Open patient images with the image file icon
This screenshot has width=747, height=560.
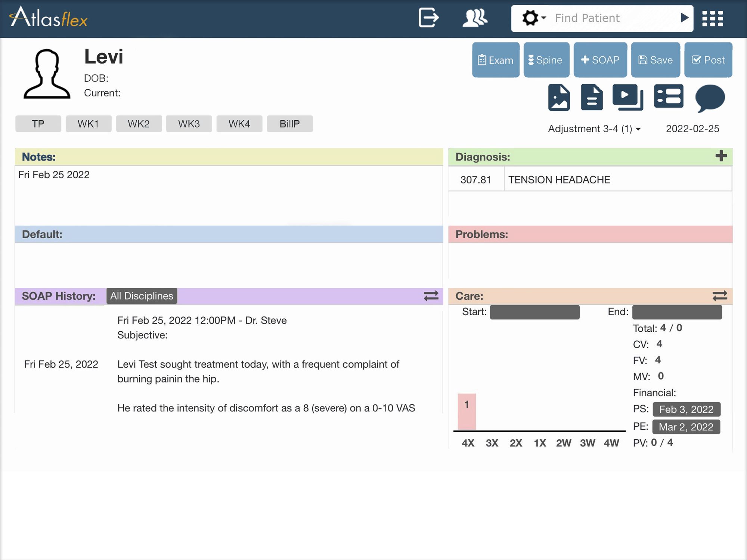pos(559,97)
